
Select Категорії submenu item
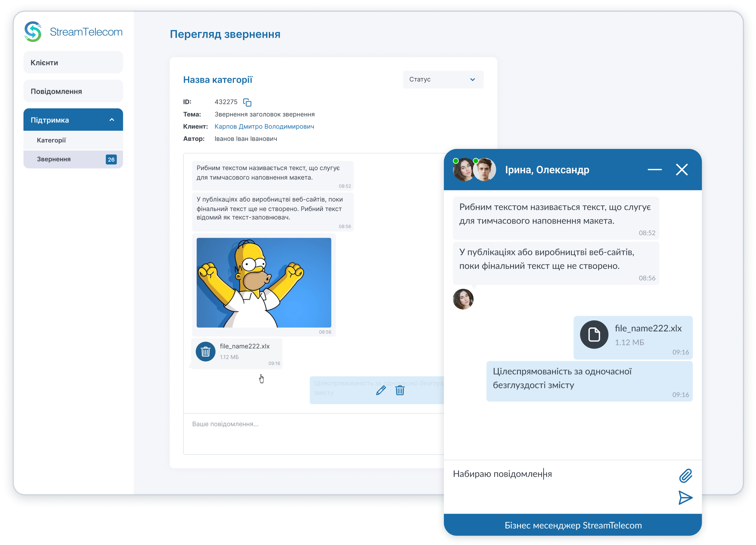coord(51,140)
